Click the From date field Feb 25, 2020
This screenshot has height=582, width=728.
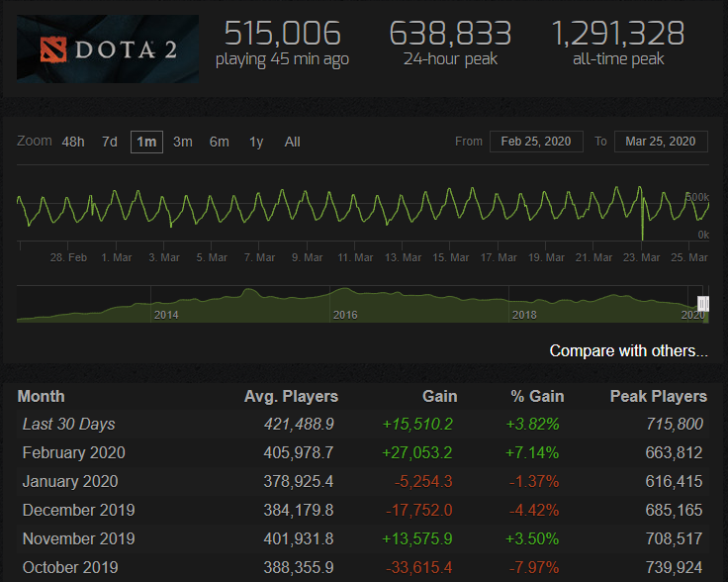coord(536,142)
